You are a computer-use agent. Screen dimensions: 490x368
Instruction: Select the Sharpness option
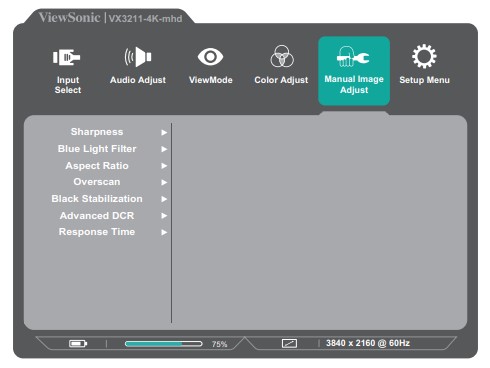[x=97, y=132]
